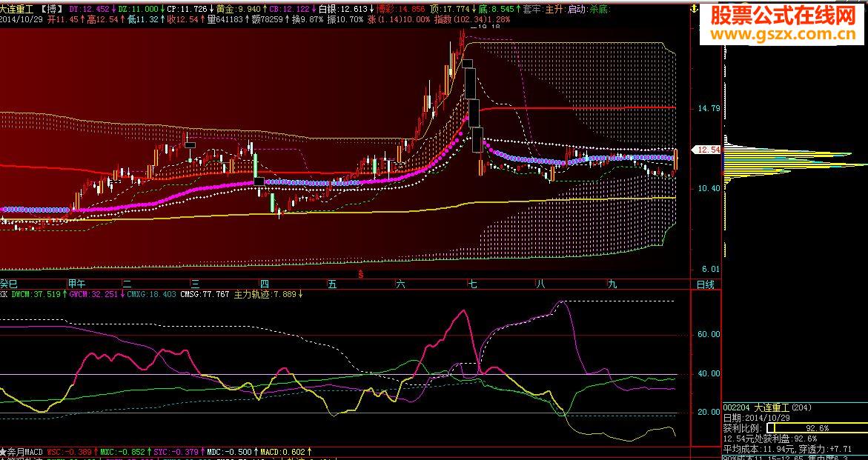
Task: Select the 甲午 year label on time axis
Action: click(x=76, y=284)
